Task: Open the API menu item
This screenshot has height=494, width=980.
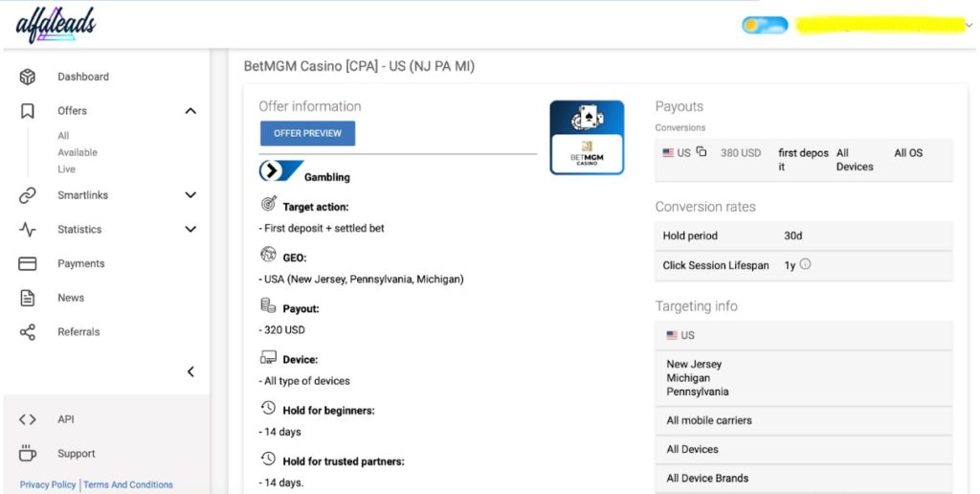Action: pyautogui.click(x=66, y=419)
